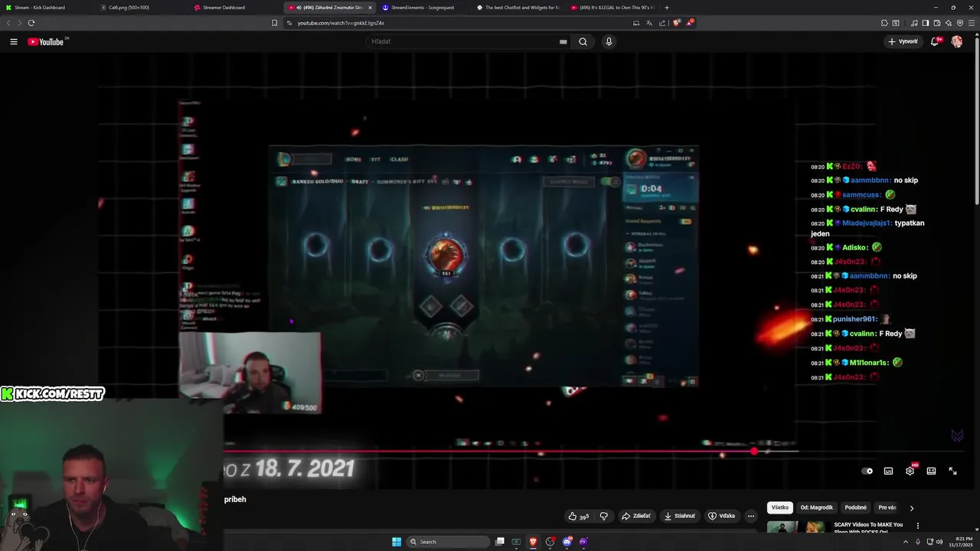This screenshot has width=980, height=551.
Task: Click the browser address bar URL
Action: 341,23
